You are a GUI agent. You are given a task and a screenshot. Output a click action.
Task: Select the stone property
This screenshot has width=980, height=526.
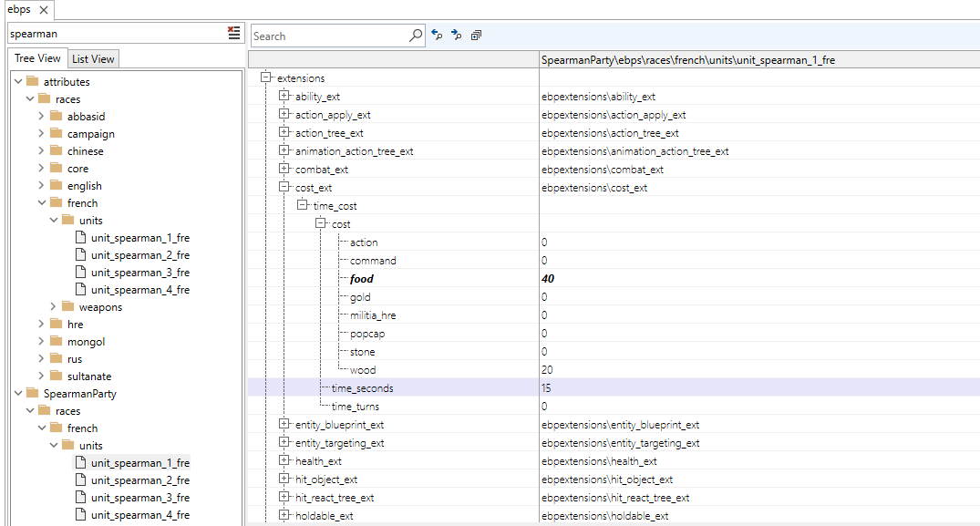[x=363, y=352]
